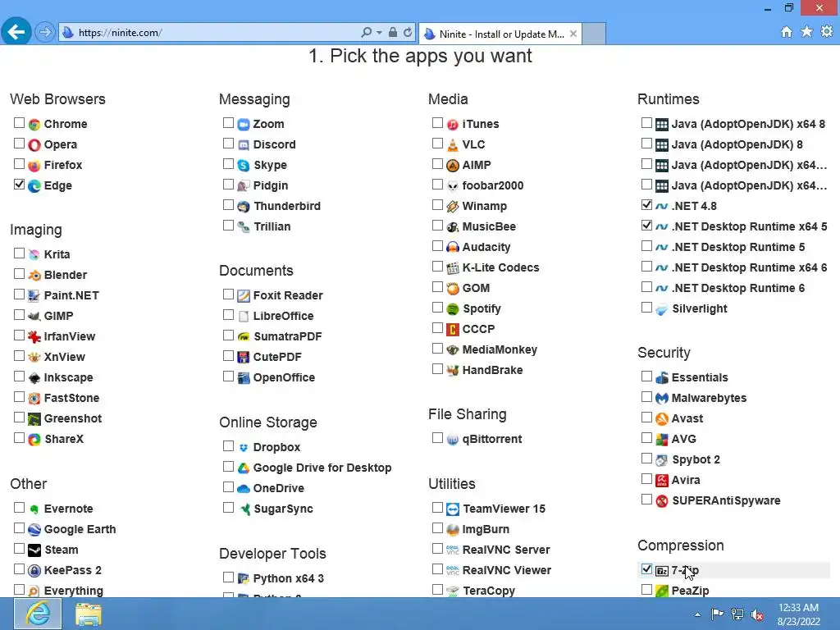Click the LibreOffice label text
The image size is (840, 630).
pos(283,316)
